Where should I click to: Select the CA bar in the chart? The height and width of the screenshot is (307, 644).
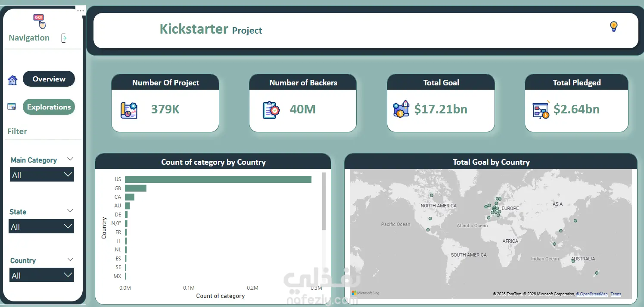click(130, 197)
